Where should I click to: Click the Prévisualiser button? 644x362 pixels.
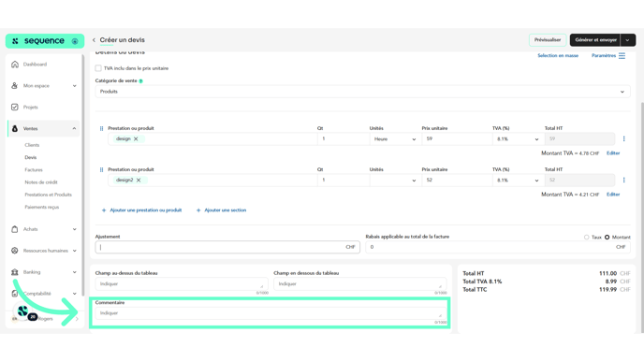coord(548,40)
